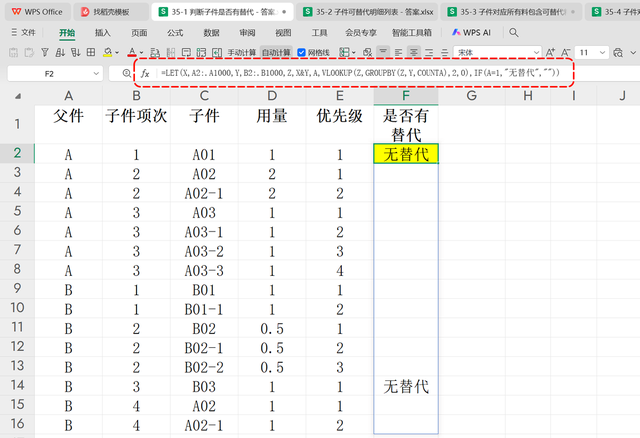
Task: Open the 视图 ribbon tab
Action: [283, 33]
